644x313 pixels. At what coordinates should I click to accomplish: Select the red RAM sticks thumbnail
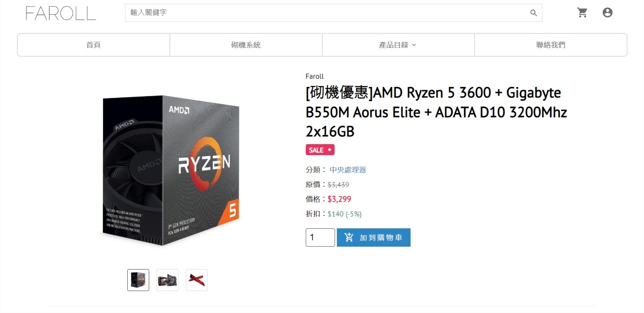[197, 280]
